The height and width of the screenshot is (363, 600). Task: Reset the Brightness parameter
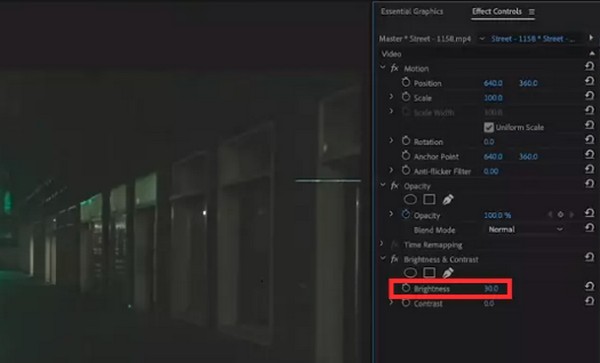point(590,286)
